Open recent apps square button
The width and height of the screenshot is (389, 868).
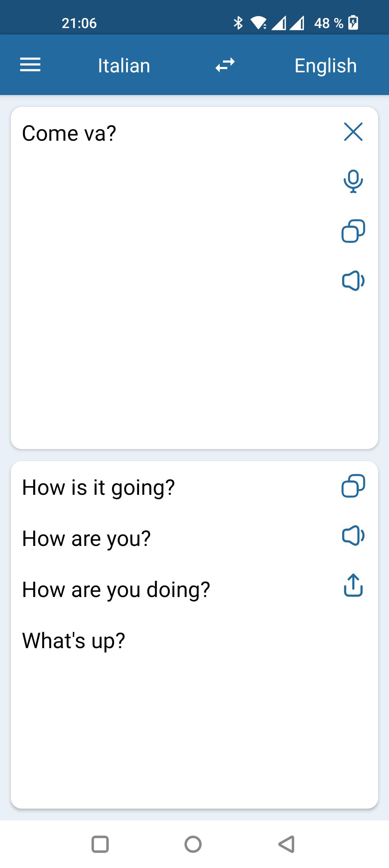point(100,844)
